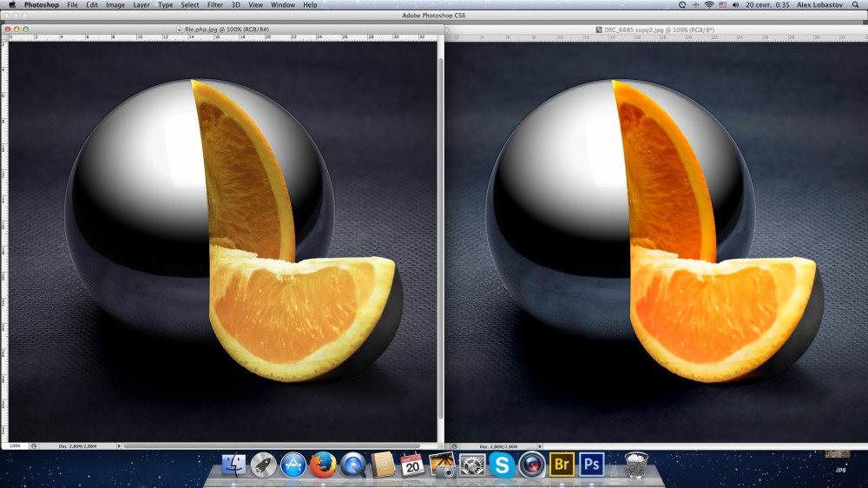Open Photoshop from the Dock
This screenshot has width=868, height=488.
pyautogui.click(x=592, y=465)
